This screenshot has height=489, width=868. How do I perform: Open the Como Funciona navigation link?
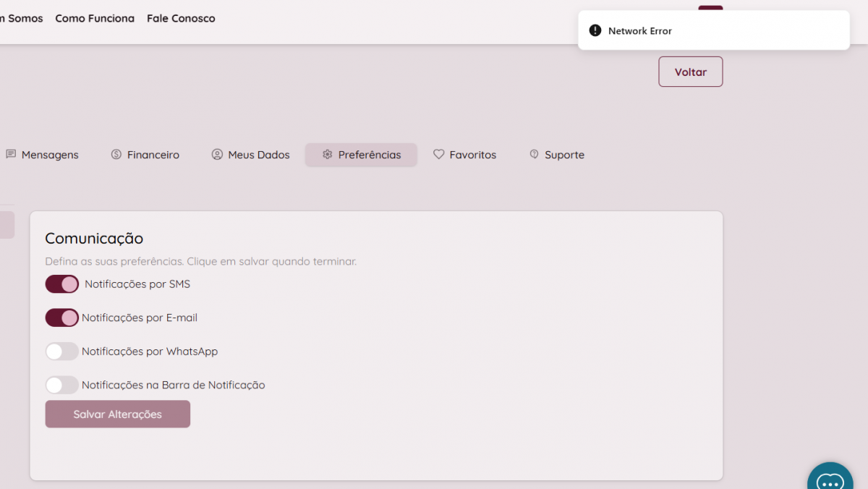[95, 18]
